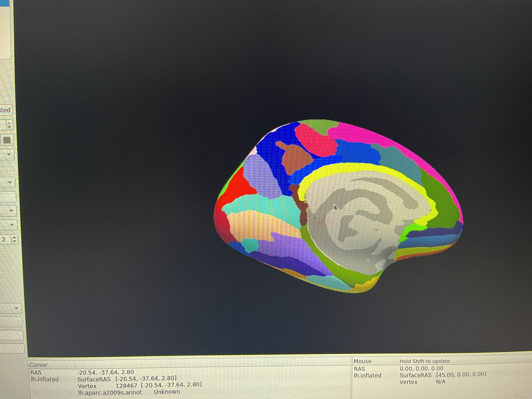Screen dimensions: 532x399
Task: Select the layer item ending in 'ted'
Action: tap(5, 110)
